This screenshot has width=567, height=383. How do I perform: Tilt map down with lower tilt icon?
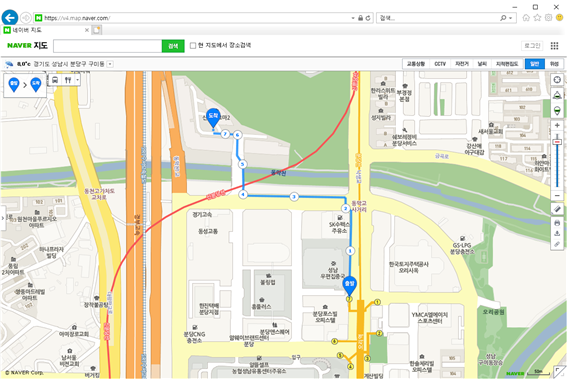(x=557, y=111)
